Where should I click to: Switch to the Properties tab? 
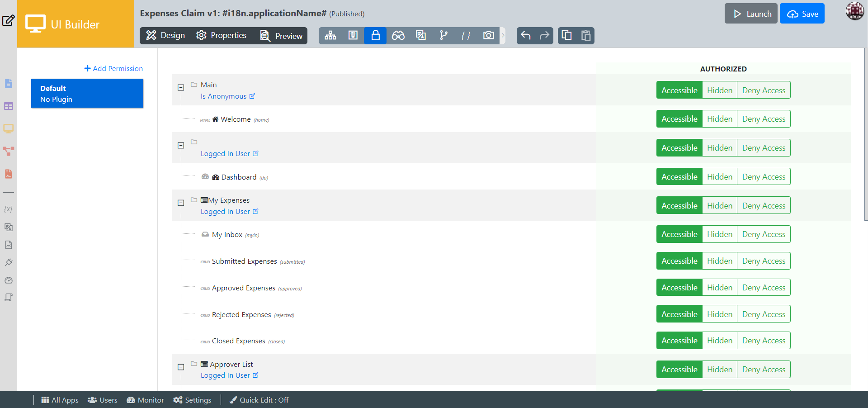click(x=222, y=35)
